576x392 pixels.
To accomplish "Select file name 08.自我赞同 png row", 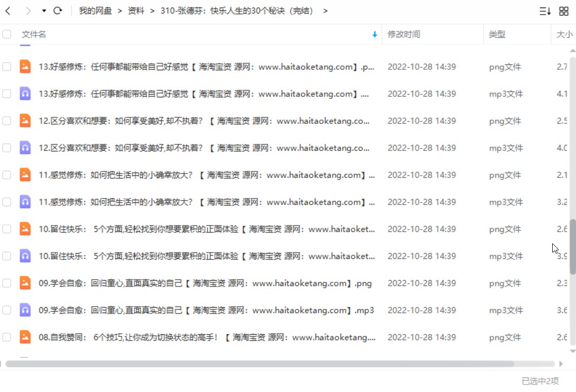I will (207, 337).
